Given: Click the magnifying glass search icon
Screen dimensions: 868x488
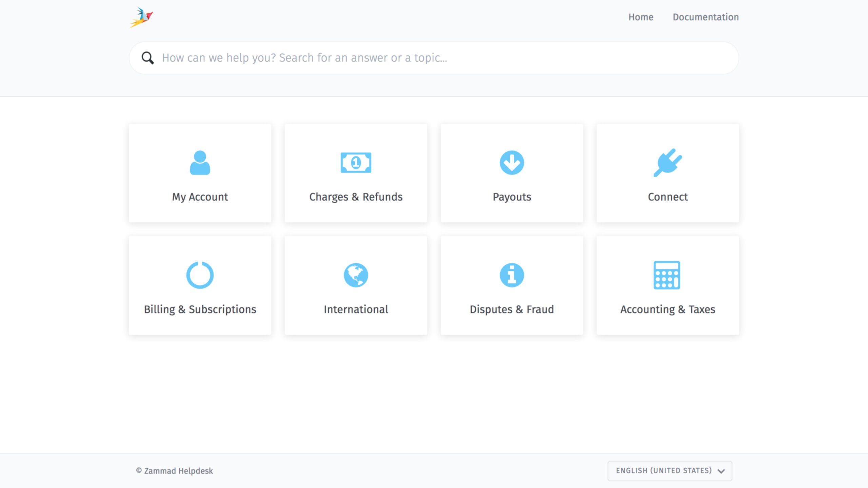Looking at the screenshot, I should 147,58.
